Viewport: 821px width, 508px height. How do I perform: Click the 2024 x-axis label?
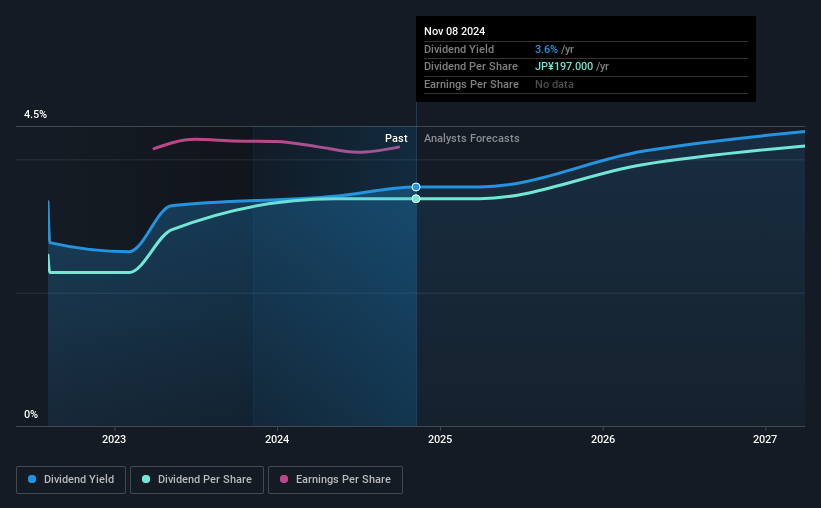[277, 439]
